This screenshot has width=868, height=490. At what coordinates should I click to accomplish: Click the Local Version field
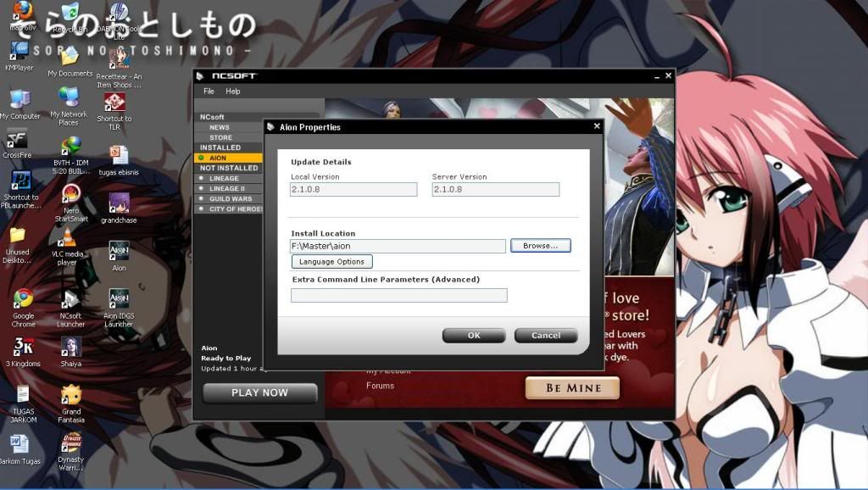click(x=353, y=189)
